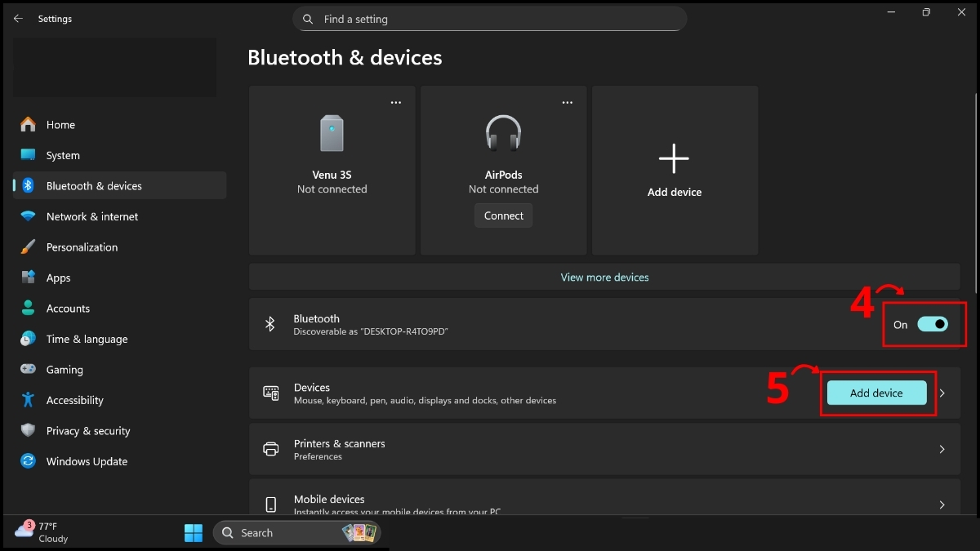Image resolution: width=980 pixels, height=551 pixels.
Task: Expand the Mobile devices chevron
Action: (x=942, y=504)
